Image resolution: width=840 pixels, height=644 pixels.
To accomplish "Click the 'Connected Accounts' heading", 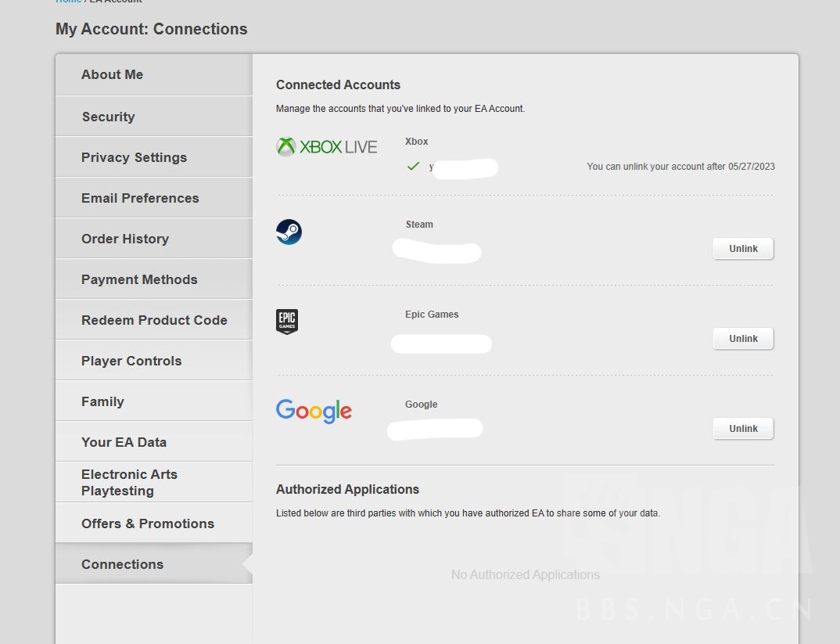I will pyautogui.click(x=338, y=85).
